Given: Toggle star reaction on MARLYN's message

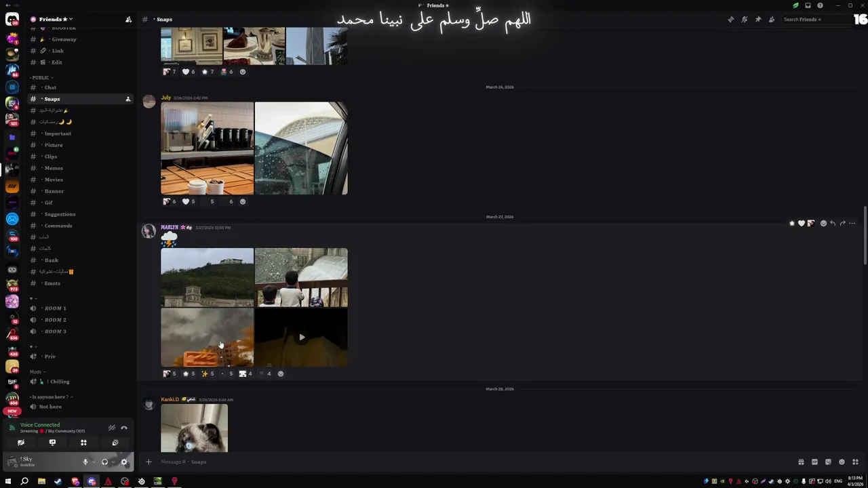Looking at the screenshot, I should [x=189, y=373].
